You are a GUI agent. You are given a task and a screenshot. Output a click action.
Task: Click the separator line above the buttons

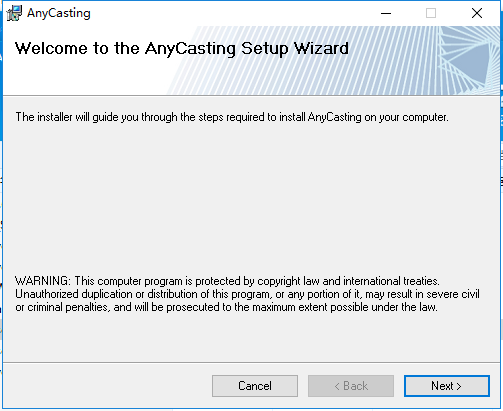click(x=251, y=362)
